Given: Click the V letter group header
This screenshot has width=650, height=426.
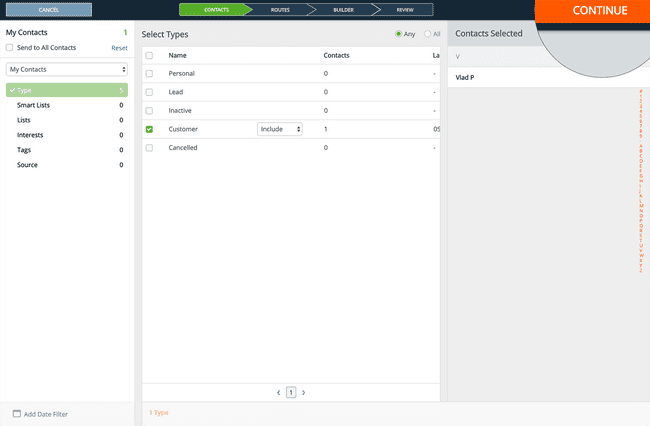Looking at the screenshot, I should tap(458, 56).
